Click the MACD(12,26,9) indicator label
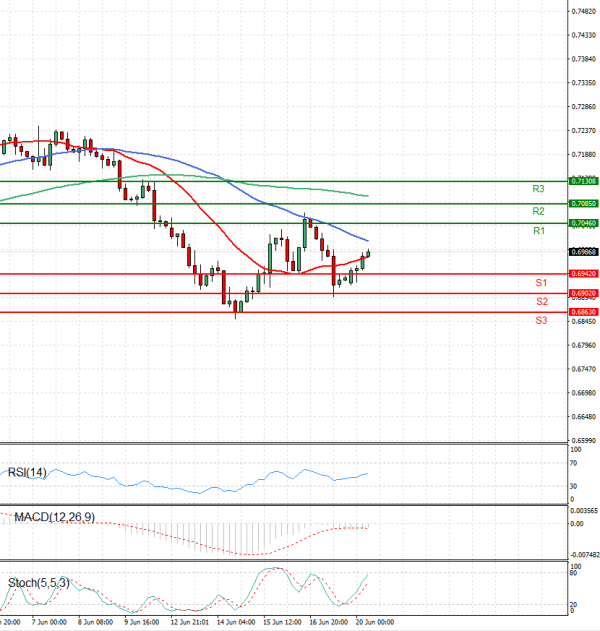The height and width of the screenshot is (631, 600). tap(55, 517)
